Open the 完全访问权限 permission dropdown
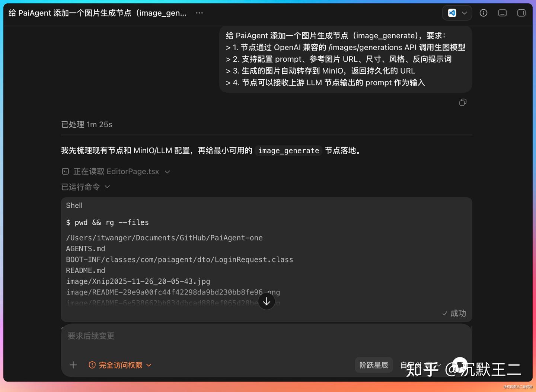The height and width of the screenshot is (392, 536). pyautogui.click(x=120, y=365)
